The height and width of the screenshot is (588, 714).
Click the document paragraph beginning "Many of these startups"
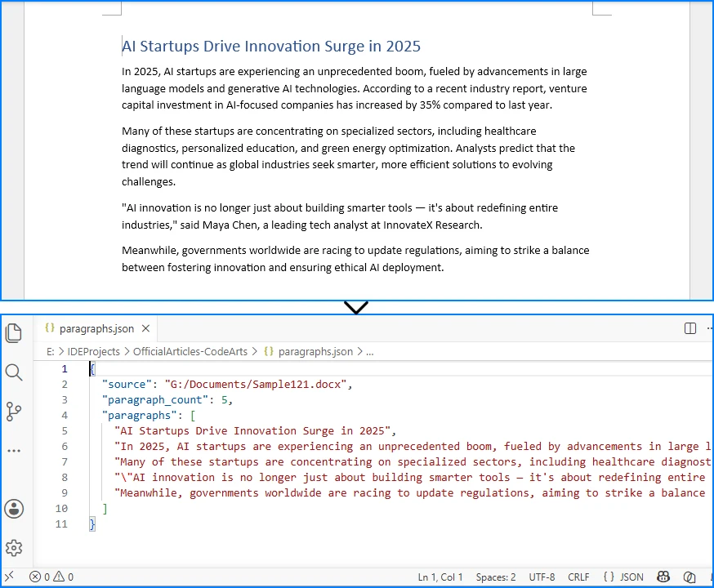point(348,156)
